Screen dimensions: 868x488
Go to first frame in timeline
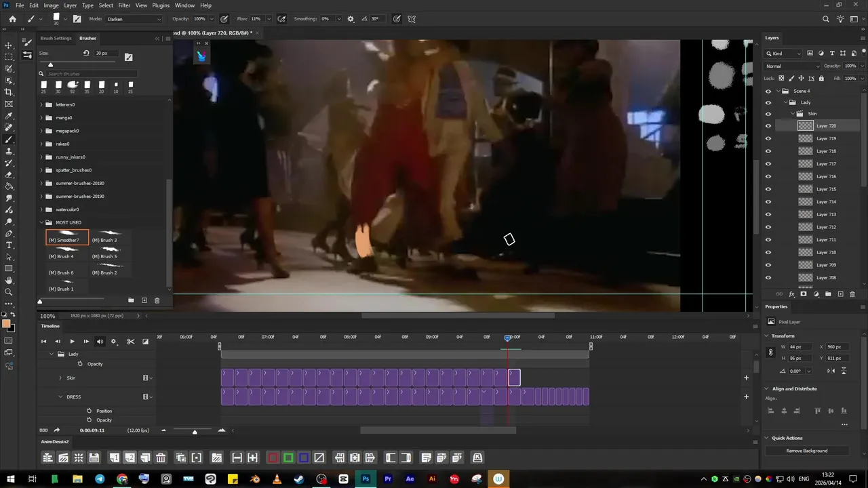tap(43, 342)
